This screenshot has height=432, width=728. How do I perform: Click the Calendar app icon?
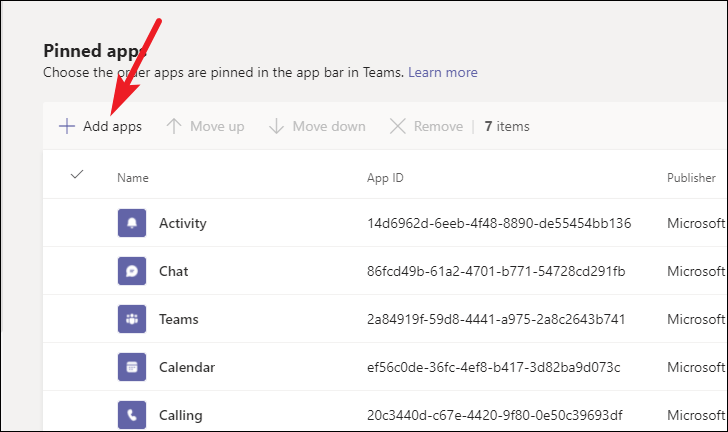(x=132, y=367)
